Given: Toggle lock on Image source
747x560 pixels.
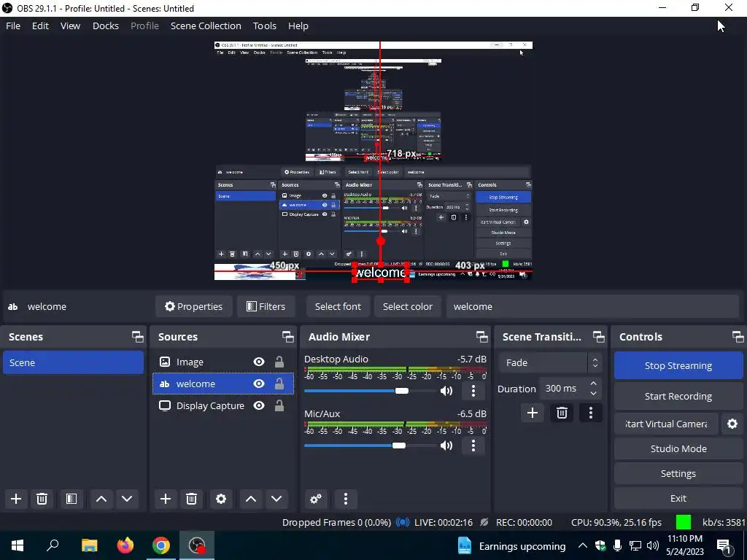Looking at the screenshot, I should tap(279, 362).
